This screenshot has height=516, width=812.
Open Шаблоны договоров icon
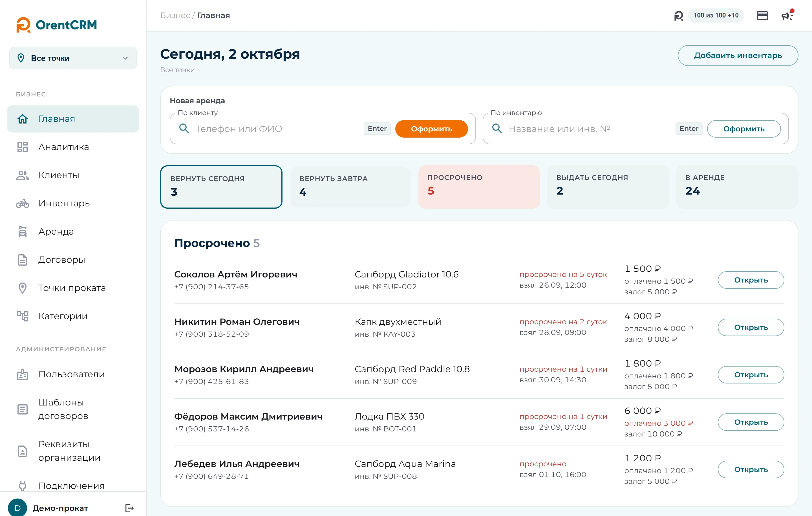click(23, 409)
